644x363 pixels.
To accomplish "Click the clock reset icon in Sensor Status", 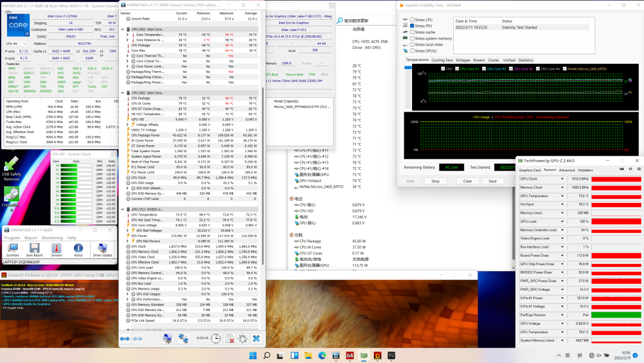I will click(x=216, y=339).
